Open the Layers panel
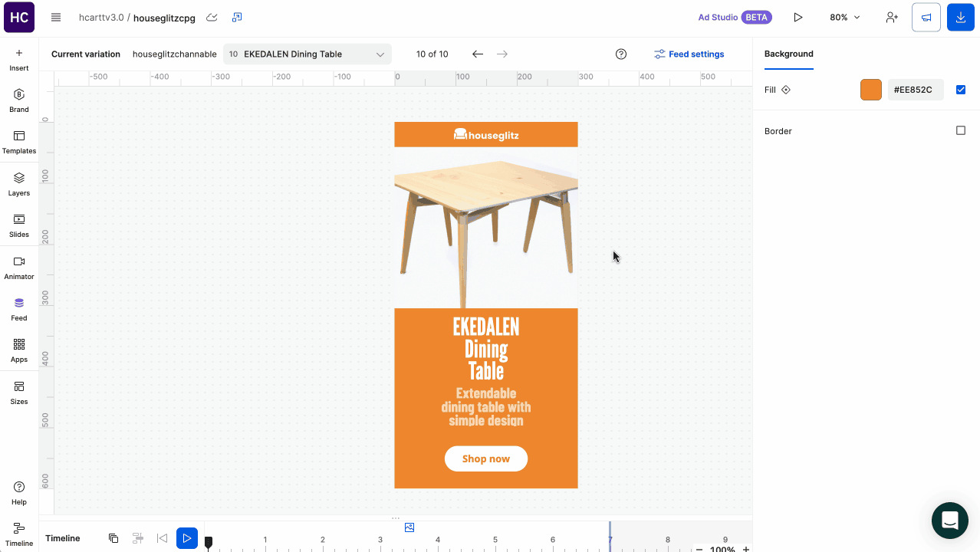The height and width of the screenshot is (552, 980). tap(19, 184)
